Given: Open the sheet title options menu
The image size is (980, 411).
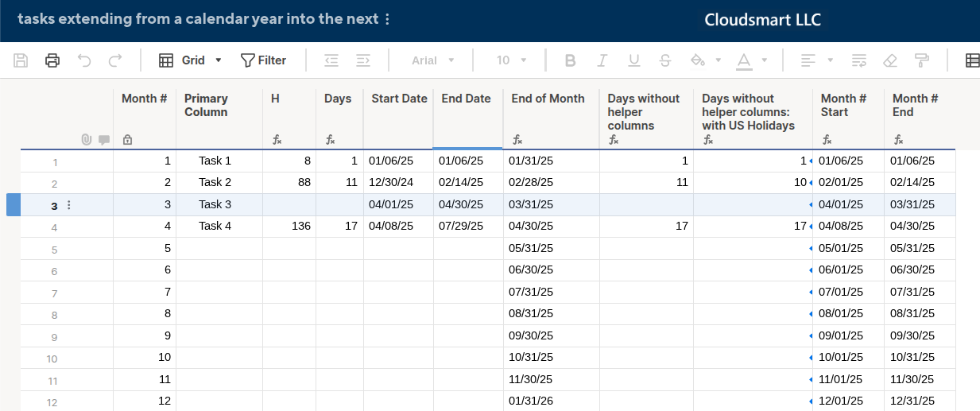Looking at the screenshot, I should 387,19.
